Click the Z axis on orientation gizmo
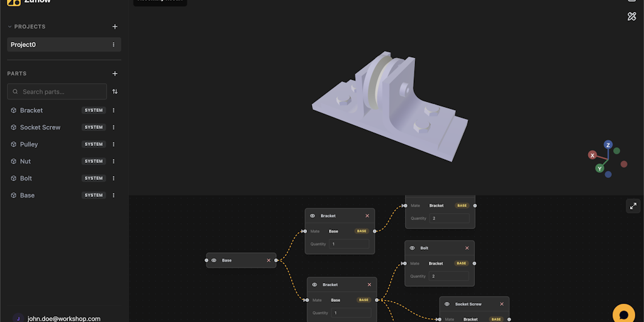644x322 pixels. (608, 145)
